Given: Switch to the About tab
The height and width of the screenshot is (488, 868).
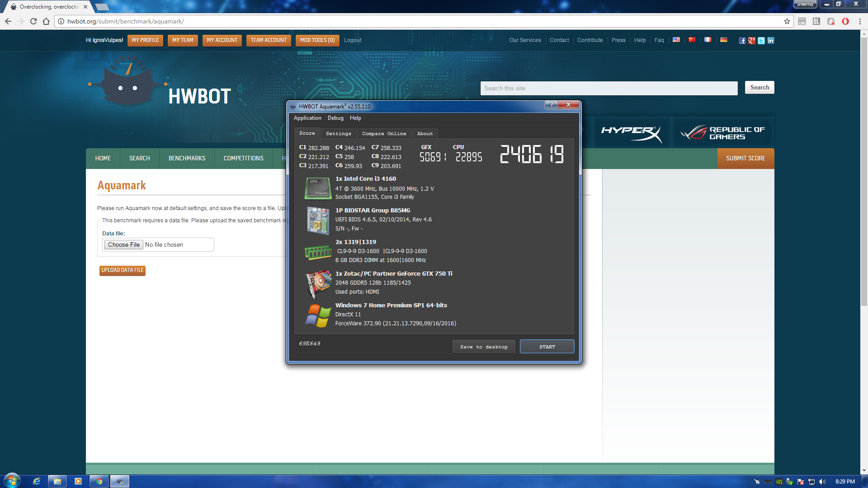Looking at the screenshot, I should point(425,134).
